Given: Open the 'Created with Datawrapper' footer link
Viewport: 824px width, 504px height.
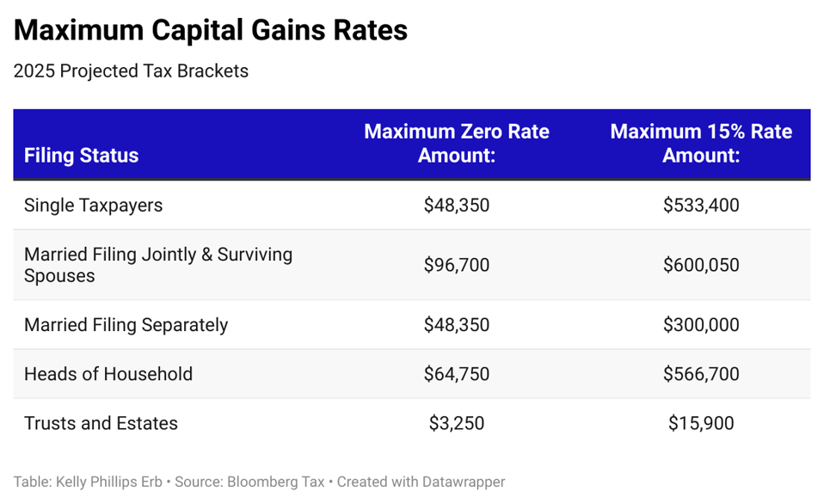Looking at the screenshot, I should click(421, 482).
